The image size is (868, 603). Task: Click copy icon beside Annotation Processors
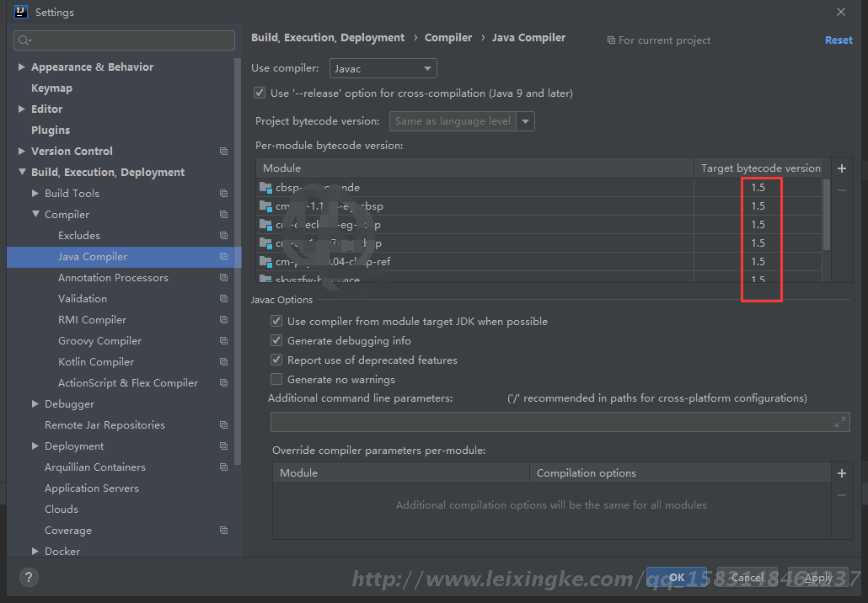(x=223, y=278)
